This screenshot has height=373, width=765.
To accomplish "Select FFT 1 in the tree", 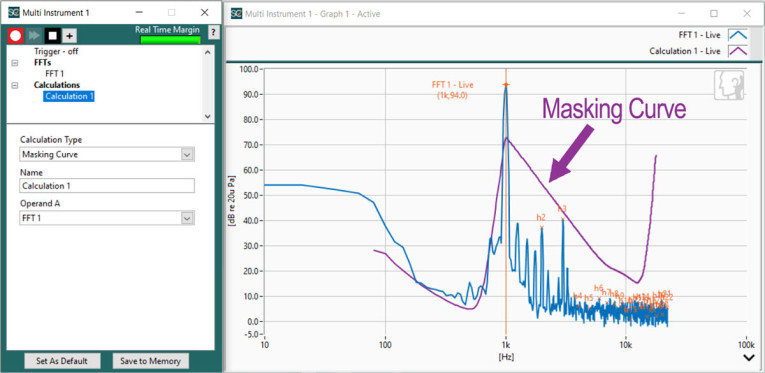I will click(55, 74).
